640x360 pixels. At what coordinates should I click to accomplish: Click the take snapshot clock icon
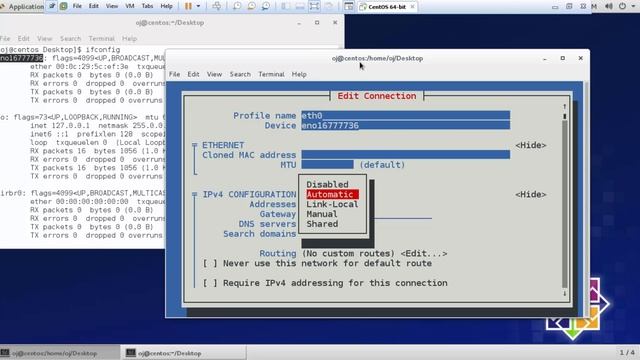237,6
